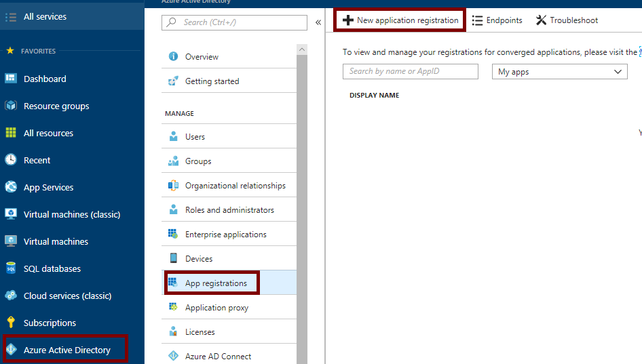This screenshot has height=364, width=642.
Task: Click the All resources grid icon
Action: (x=11, y=133)
